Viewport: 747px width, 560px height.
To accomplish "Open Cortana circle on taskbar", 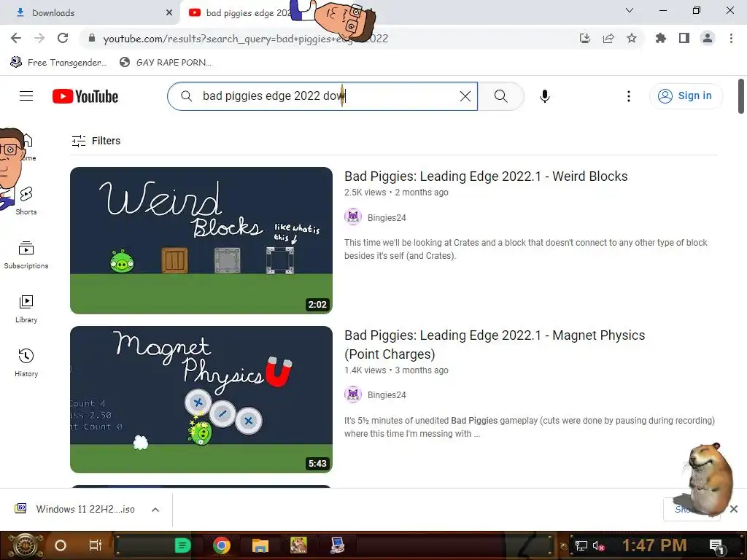I will point(61,545).
